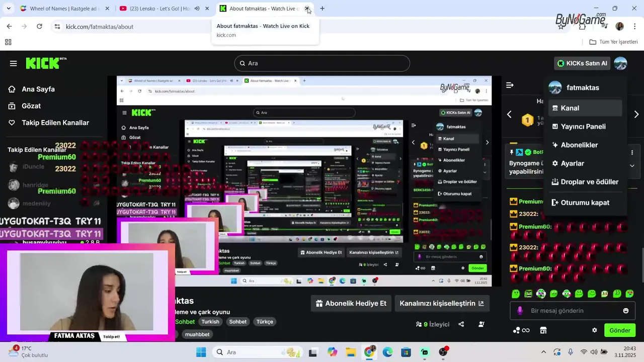
Task: Switch to Wheel of Names tab
Action: [x=64, y=9]
